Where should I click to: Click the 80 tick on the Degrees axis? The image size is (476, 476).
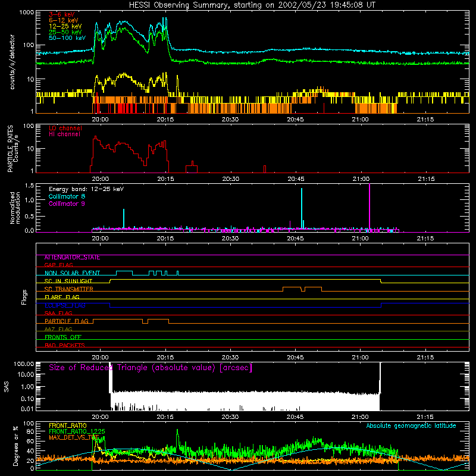pos(31,431)
